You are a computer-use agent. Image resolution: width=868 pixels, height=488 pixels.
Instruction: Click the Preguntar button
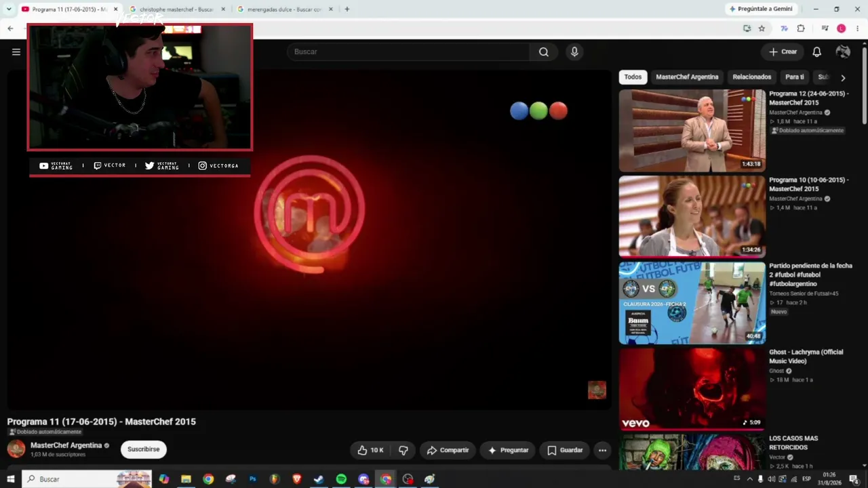[x=509, y=450]
